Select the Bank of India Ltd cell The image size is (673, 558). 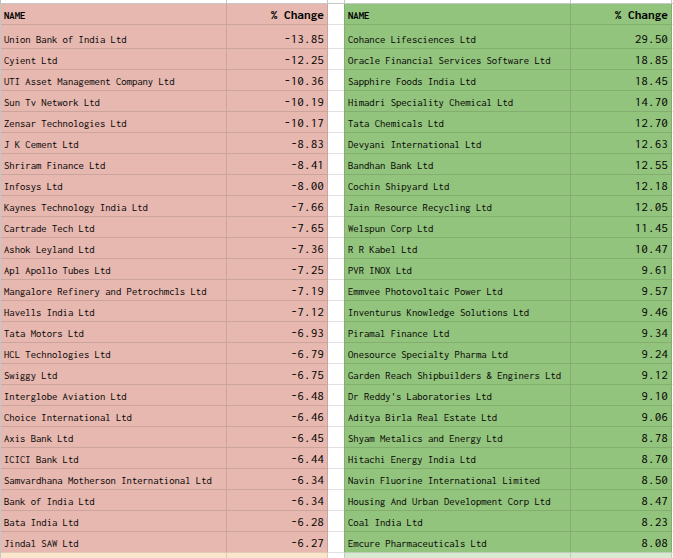(113, 502)
